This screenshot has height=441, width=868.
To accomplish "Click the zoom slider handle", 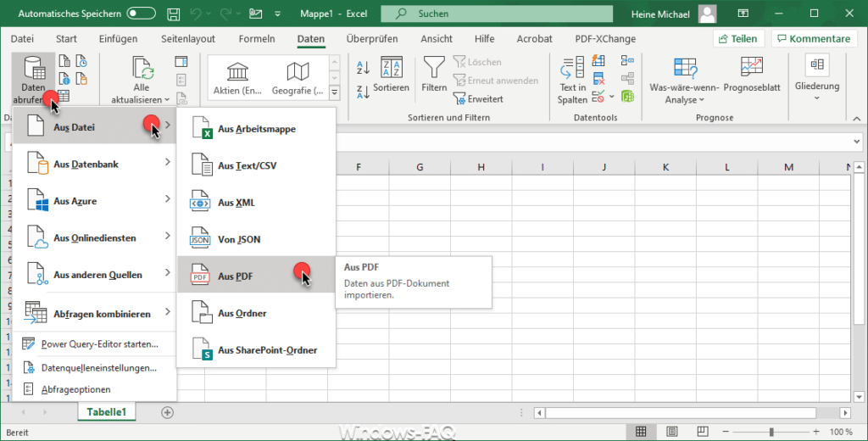I will 771,431.
